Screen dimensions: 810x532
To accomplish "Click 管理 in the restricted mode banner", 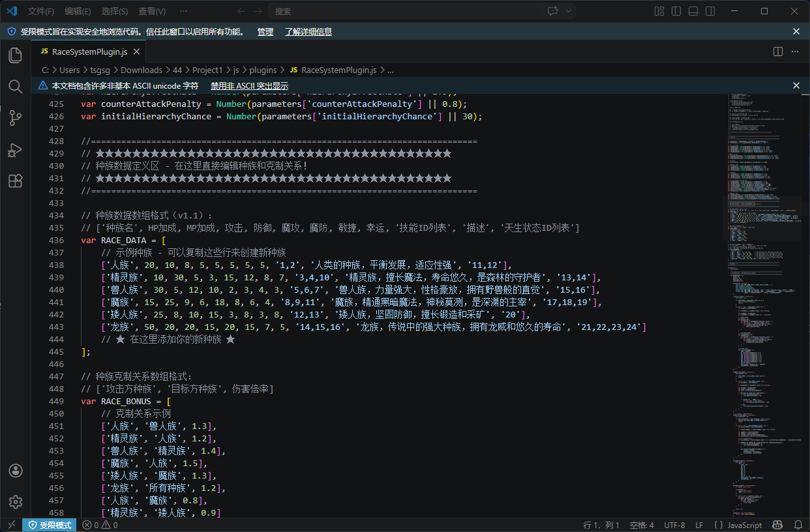I will point(265,31).
